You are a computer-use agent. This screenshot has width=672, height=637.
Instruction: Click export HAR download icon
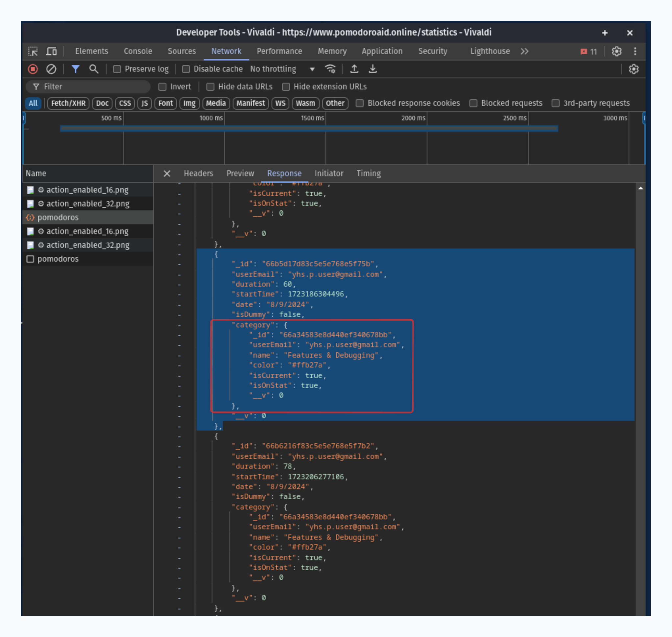(372, 69)
